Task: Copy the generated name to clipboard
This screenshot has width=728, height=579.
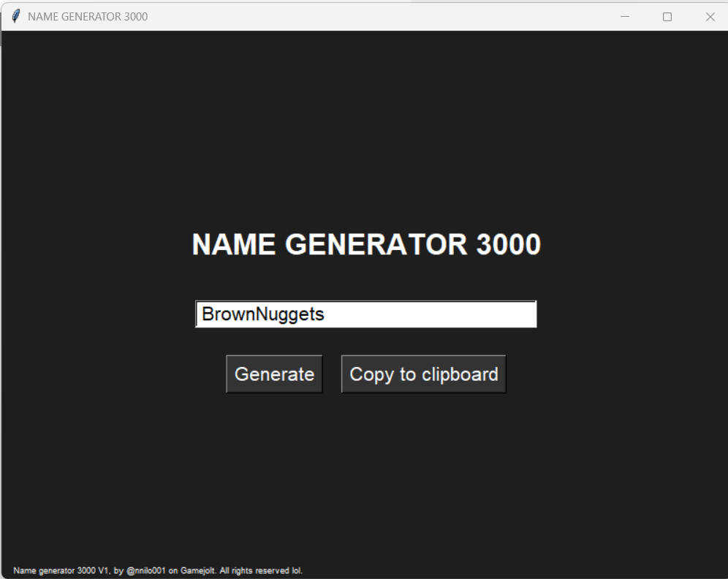Action: pos(423,374)
